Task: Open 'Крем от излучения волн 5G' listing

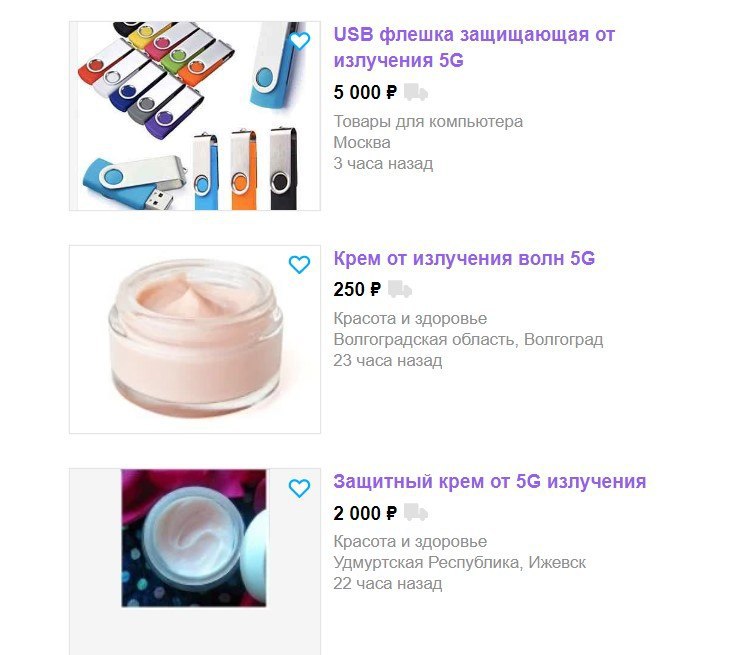Action: click(464, 258)
